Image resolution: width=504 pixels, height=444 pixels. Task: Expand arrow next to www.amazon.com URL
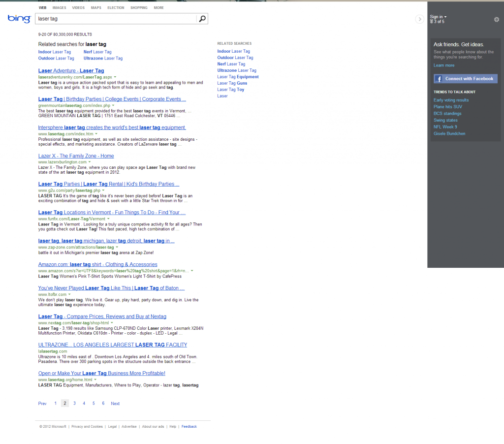click(x=192, y=271)
